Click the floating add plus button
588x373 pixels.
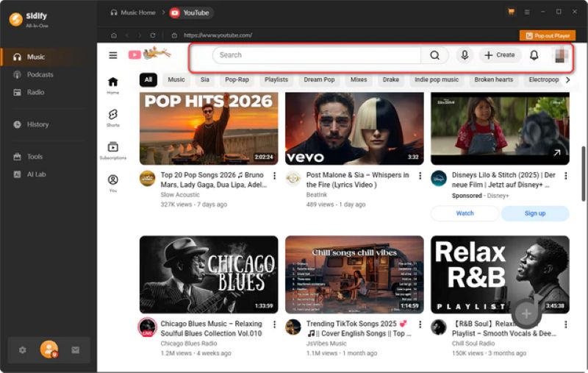526,313
